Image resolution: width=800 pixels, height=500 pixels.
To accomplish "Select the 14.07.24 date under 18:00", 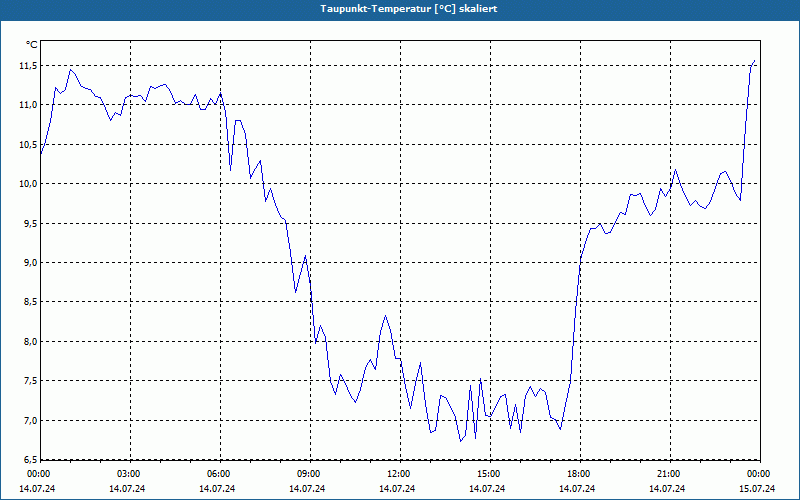I will point(577,488).
